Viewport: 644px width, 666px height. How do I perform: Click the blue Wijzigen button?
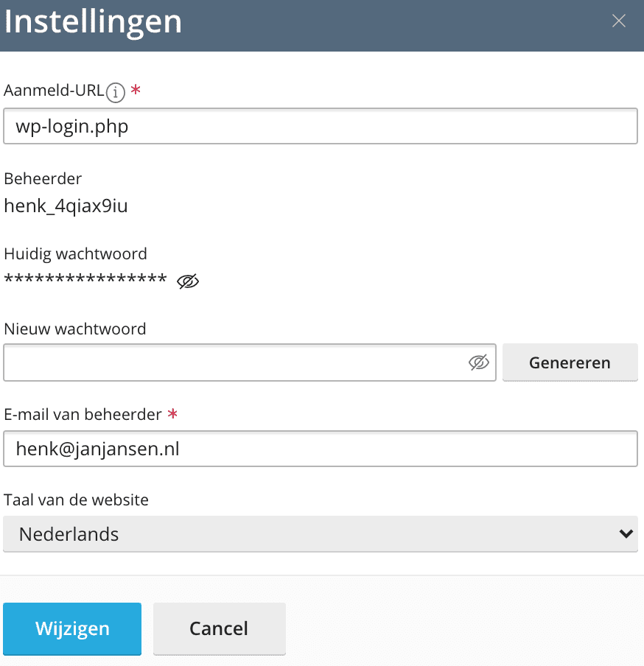(72, 628)
